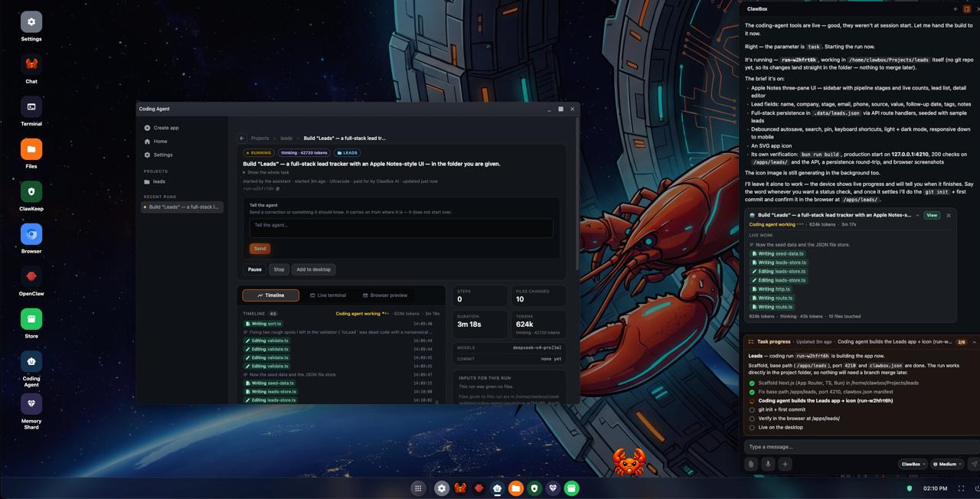Screen dimensions: 980x499
Task: Click leads in the breadcrumb
Action: 286,139
